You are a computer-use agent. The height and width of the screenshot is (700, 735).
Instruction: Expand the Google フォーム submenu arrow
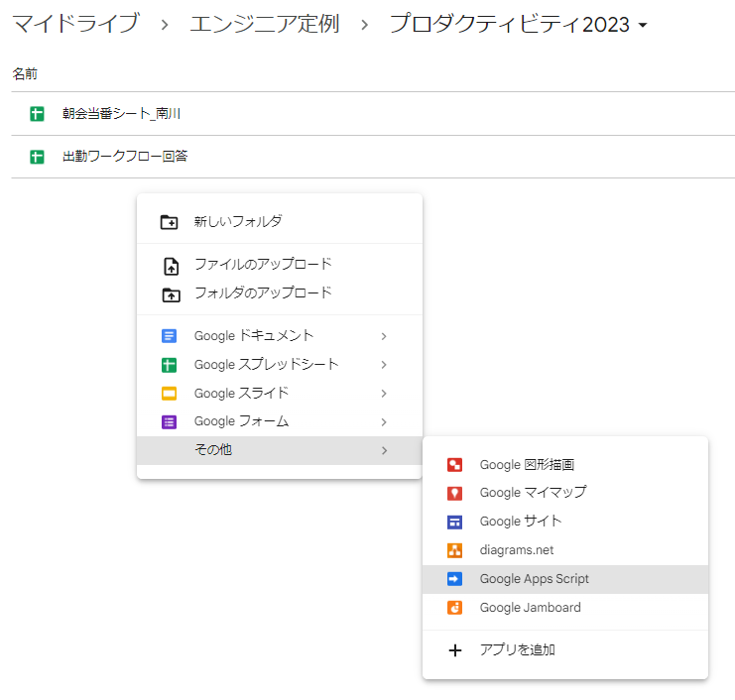[384, 421]
